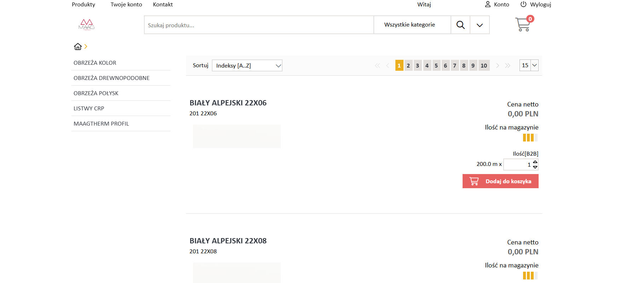This screenshot has width=644, height=283.
Task: Increase quantity with the up stepper arrow
Action: (535, 162)
